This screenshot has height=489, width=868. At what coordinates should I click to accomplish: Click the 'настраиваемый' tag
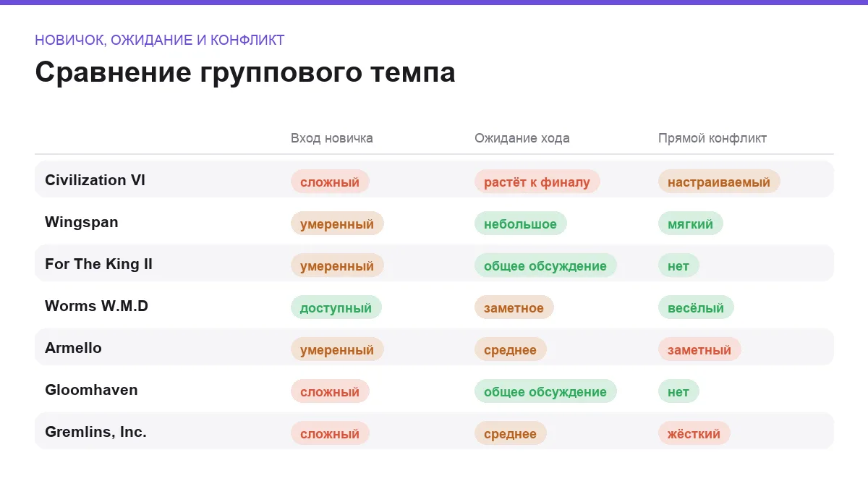719,182
